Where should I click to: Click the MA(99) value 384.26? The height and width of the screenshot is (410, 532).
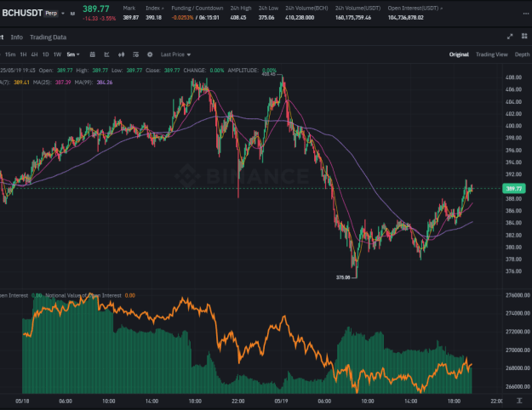(105, 83)
